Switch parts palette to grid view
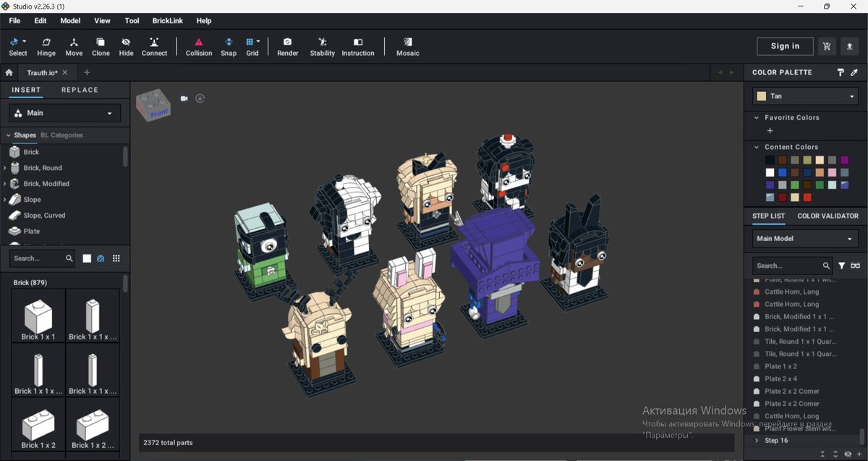 point(116,258)
